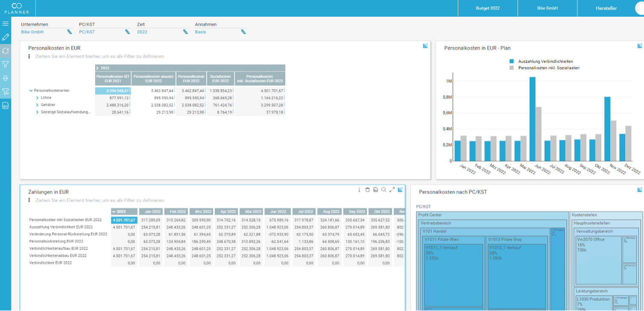Open the hamburger menu at top left

6,23
